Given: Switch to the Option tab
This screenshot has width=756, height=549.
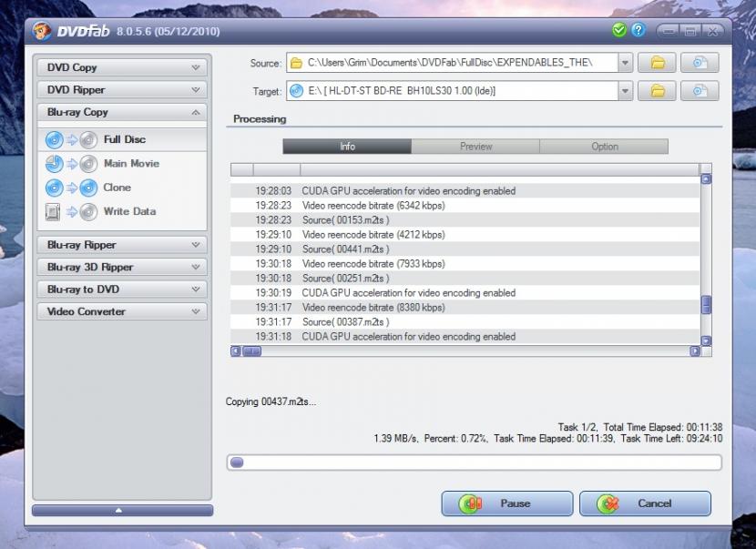Looking at the screenshot, I should coord(604,147).
